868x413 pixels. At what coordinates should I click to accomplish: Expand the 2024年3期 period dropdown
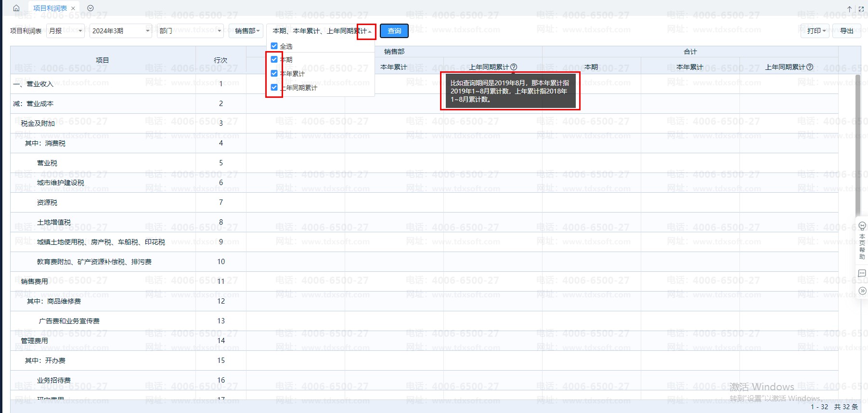[120, 31]
